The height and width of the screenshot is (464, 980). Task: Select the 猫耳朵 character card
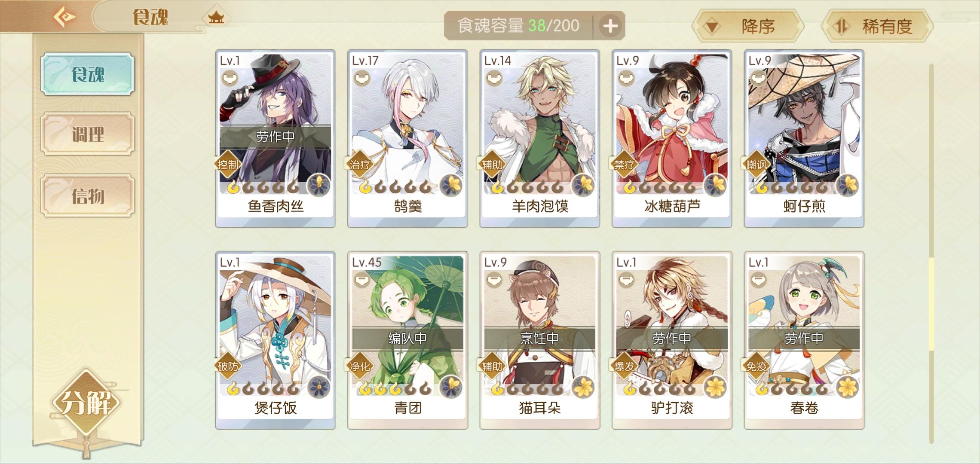coord(539,340)
